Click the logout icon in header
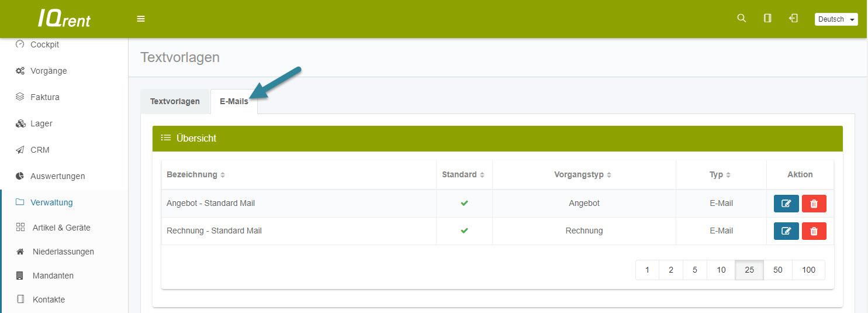 point(793,18)
